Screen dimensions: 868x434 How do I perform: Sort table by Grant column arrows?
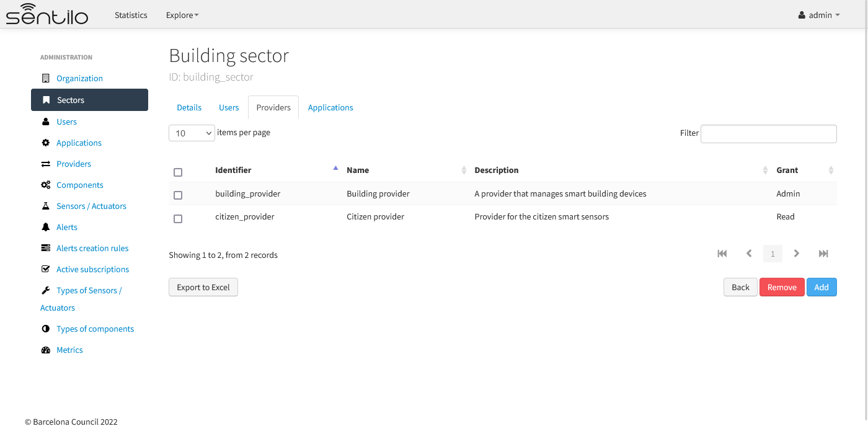point(831,170)
